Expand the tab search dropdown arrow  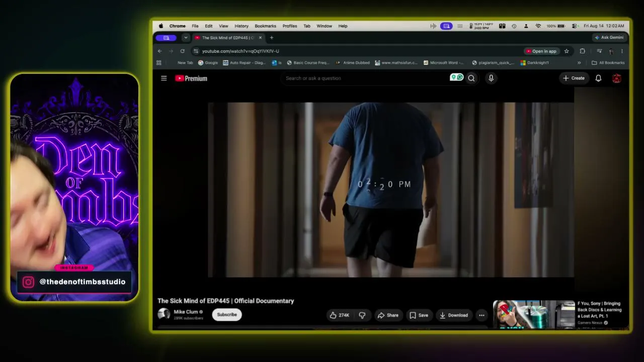click(x=186, y=38)
